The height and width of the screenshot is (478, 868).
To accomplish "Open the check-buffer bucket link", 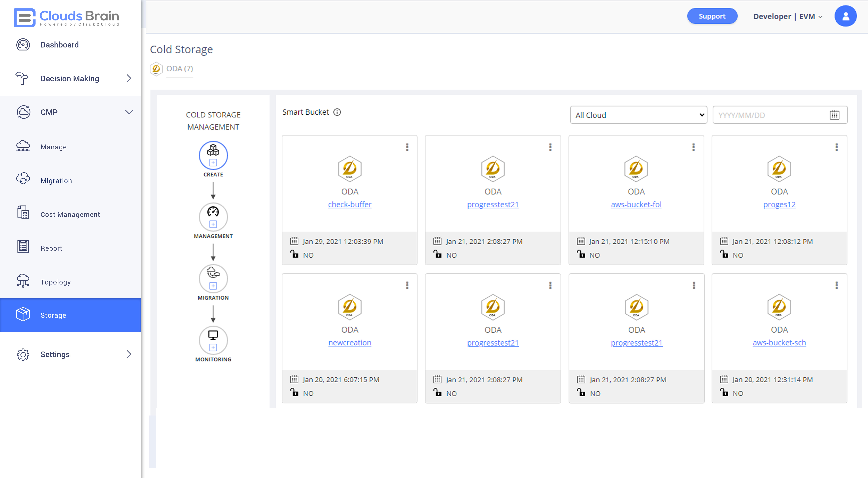I will pos(349,204).
